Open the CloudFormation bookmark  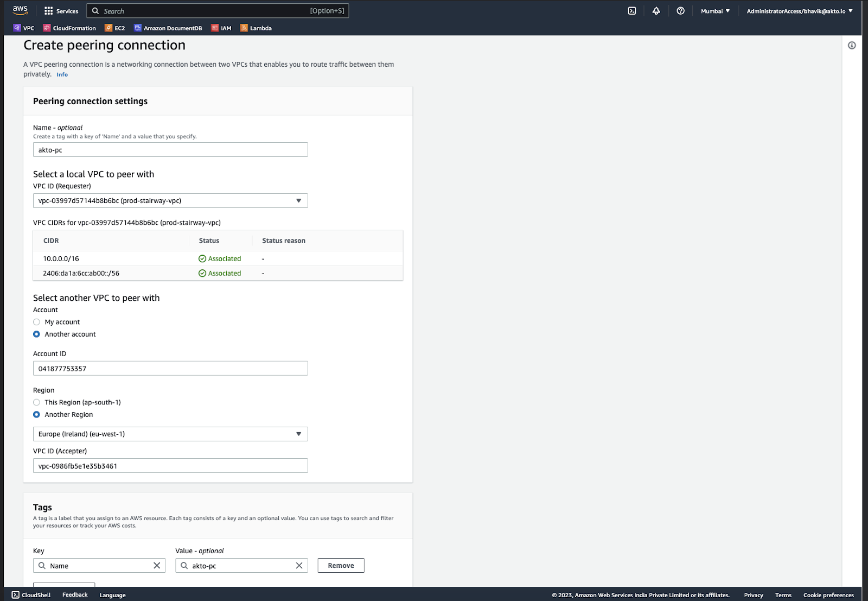tap(69, 28)
